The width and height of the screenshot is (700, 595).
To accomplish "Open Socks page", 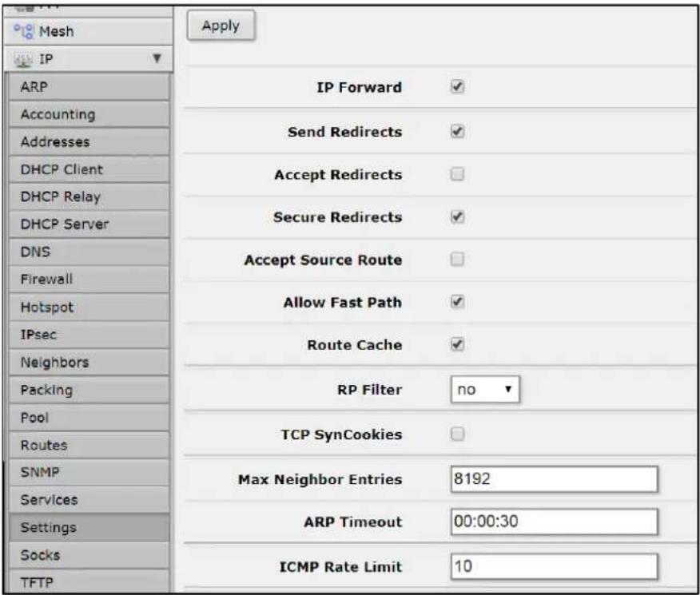I will pyautogui.click(x=89, y=555).
